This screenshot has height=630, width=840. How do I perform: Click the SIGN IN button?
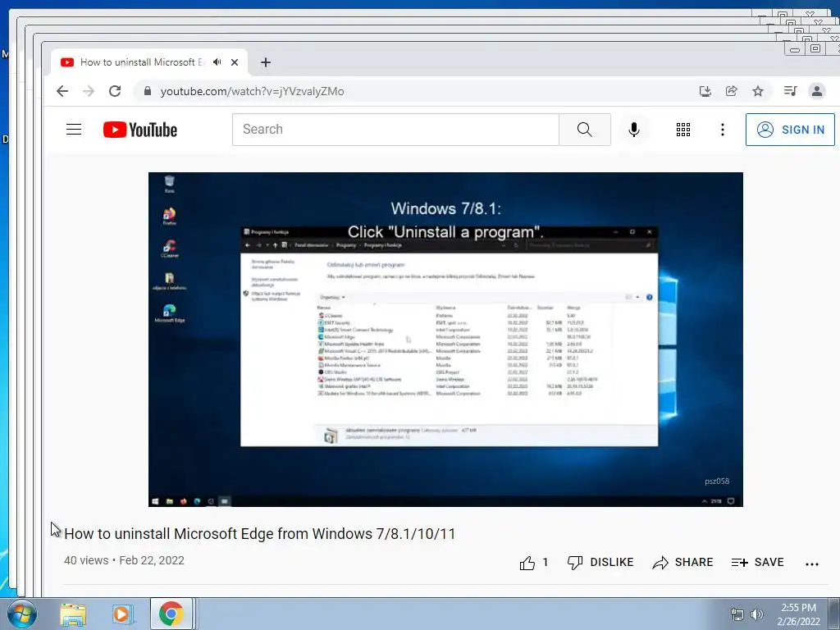(x=790, y=130)
